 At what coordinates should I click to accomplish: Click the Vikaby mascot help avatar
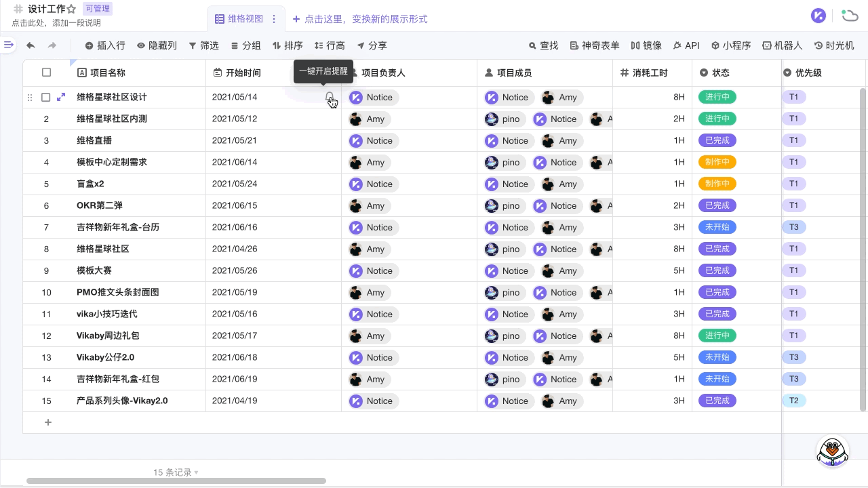(832, 451)
